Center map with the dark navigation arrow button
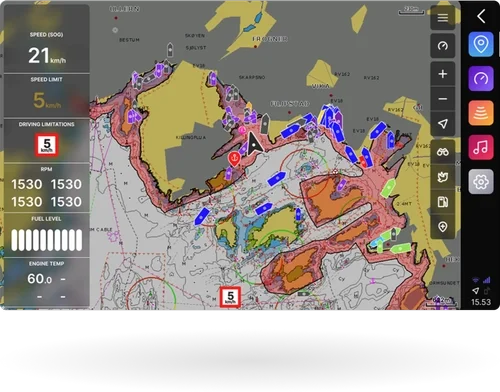Image resolution: width=500 pixels, height=392 pixels. pos(443,124)
